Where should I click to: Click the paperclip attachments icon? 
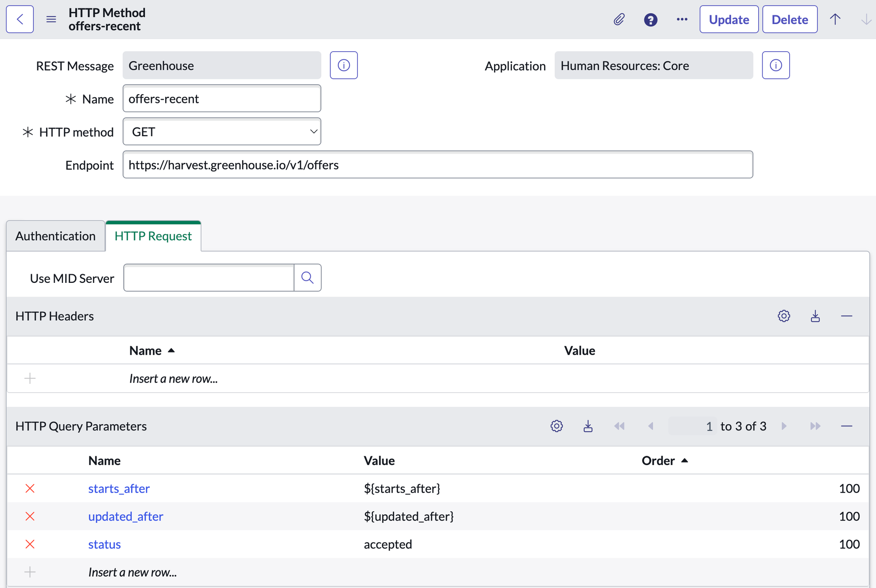click(x=619, y=19)
